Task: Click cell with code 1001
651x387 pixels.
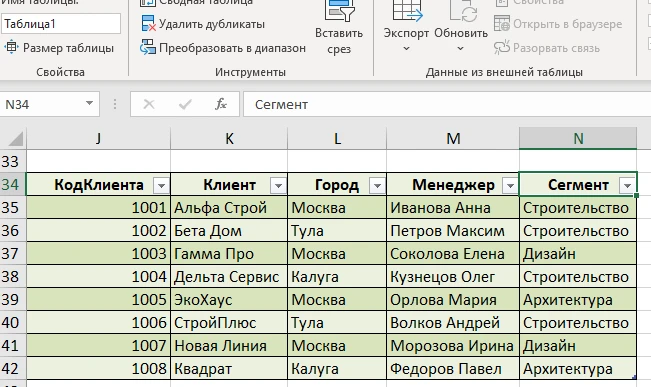Action: [98, 208]
